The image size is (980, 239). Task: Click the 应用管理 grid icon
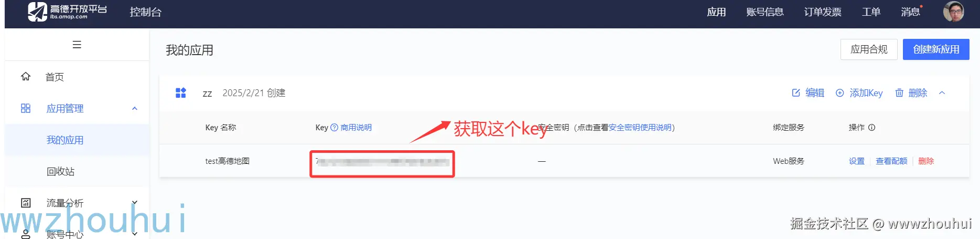tap(26, 108)
